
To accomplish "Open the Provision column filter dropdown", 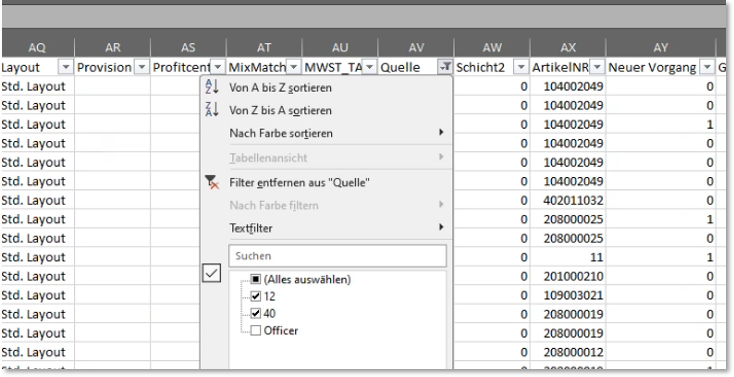I will coord(141,67).
